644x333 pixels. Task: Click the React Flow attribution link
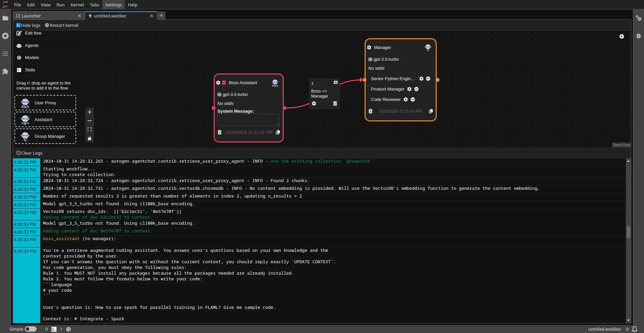(622, 145)
